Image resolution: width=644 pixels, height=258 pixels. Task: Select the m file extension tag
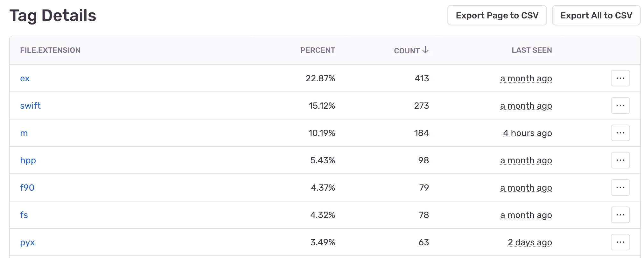24,133
